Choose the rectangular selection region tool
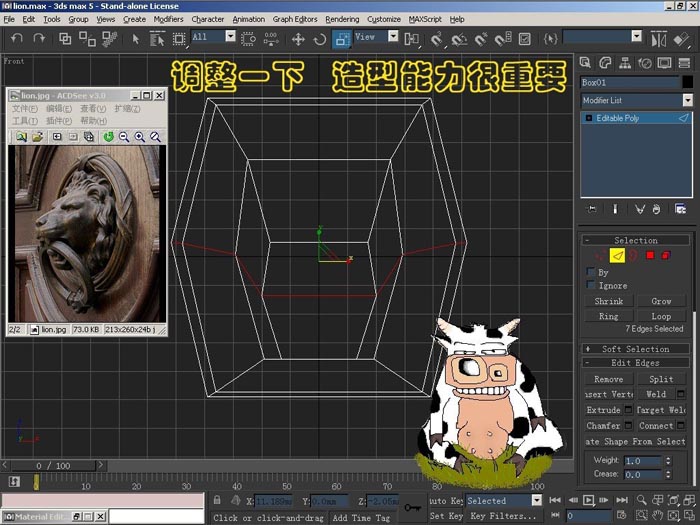This screenshot has width=700, height=525. click(179, 39)
